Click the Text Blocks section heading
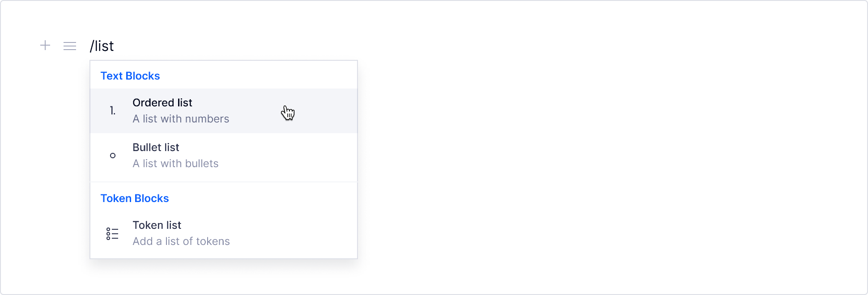This screenshot has height=295, width=868. pos(130,76)
